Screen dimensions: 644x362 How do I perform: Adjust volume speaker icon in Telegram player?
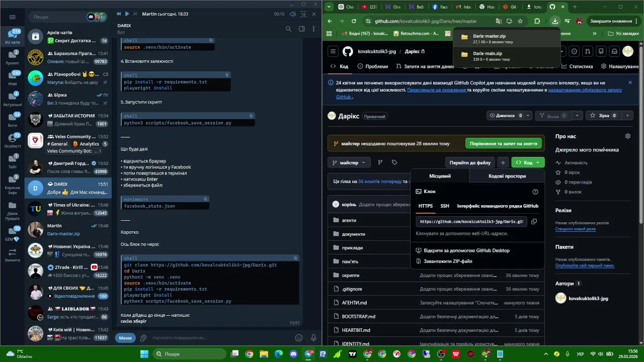pos(292,14)
